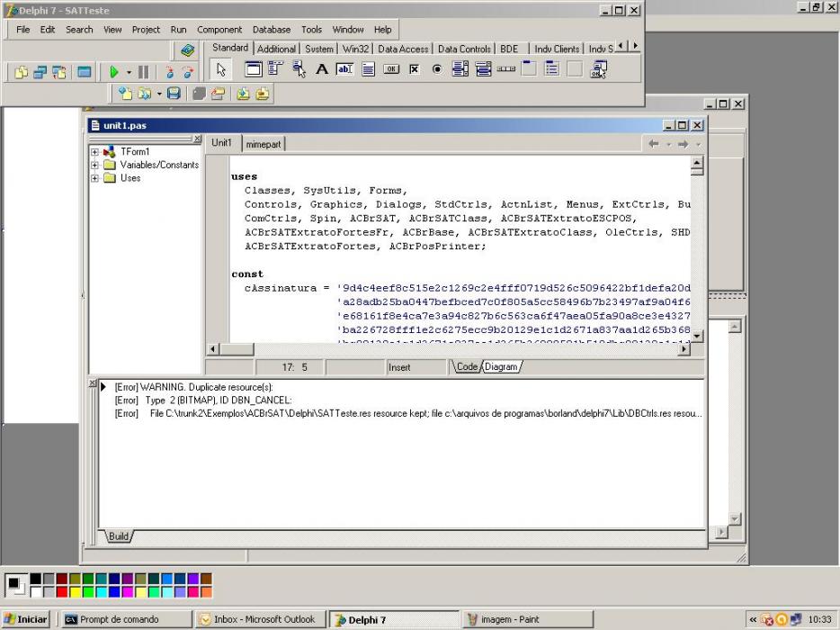Screen dimensions: 840x630
Task: Select the 'Type 2 (BITMAP), ID DBN_CANCEL' message
Action: tap(203, 400)
